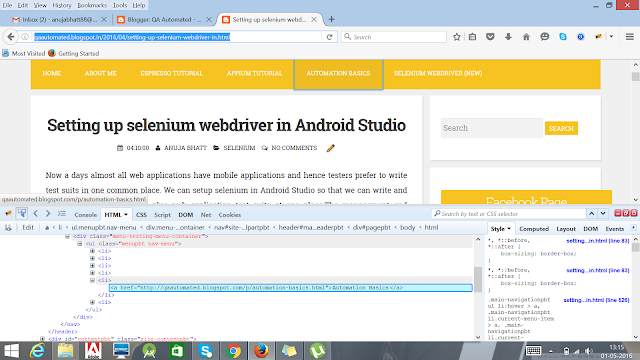
Task: Go to the Firefox home page icon
Action: click(x=526, y=37)
